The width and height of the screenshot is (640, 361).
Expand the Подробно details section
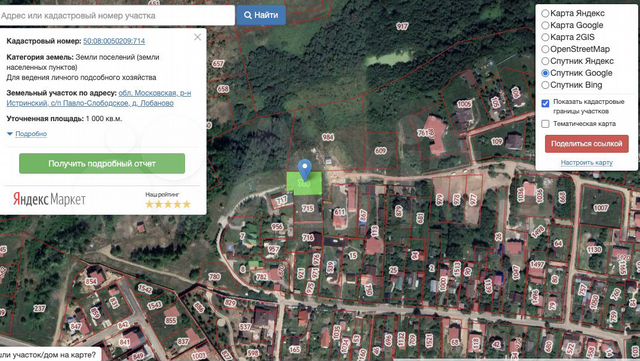coord(27,134)
